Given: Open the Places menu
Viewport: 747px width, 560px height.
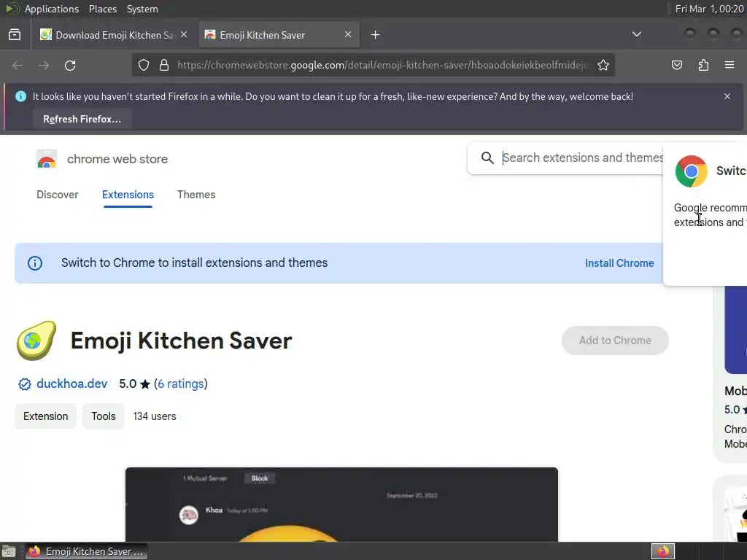Looking at the screenshot, I should click(x=102, y=9).
